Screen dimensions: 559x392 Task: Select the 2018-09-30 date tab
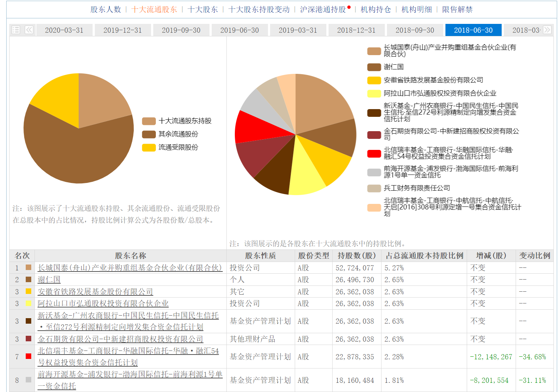point(415,30)
